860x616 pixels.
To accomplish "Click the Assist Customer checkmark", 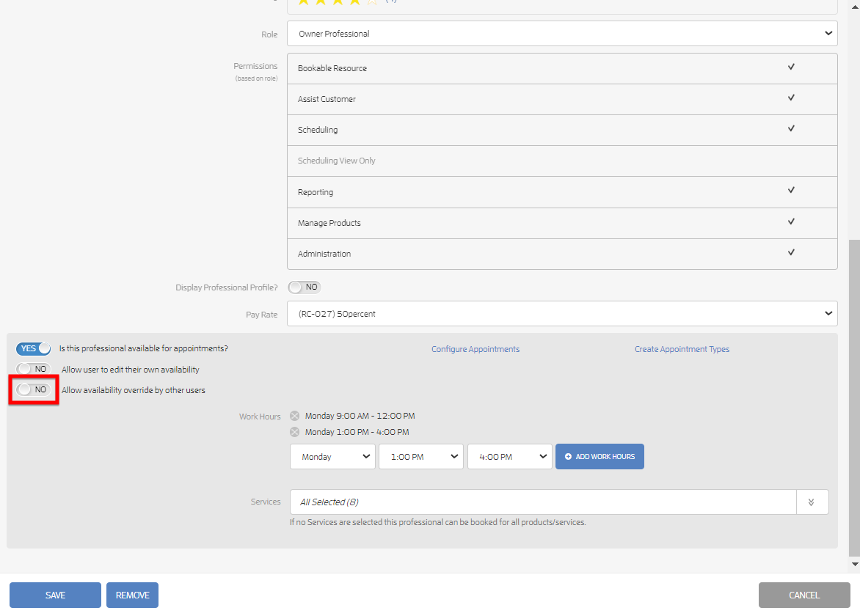I will (x=791, y=98).
